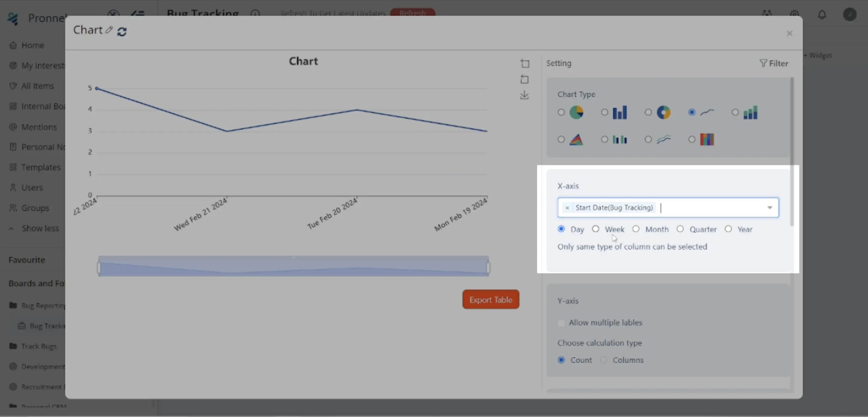Click the donut chart icon
868x417 pixels.
click(x=663, y=112)
